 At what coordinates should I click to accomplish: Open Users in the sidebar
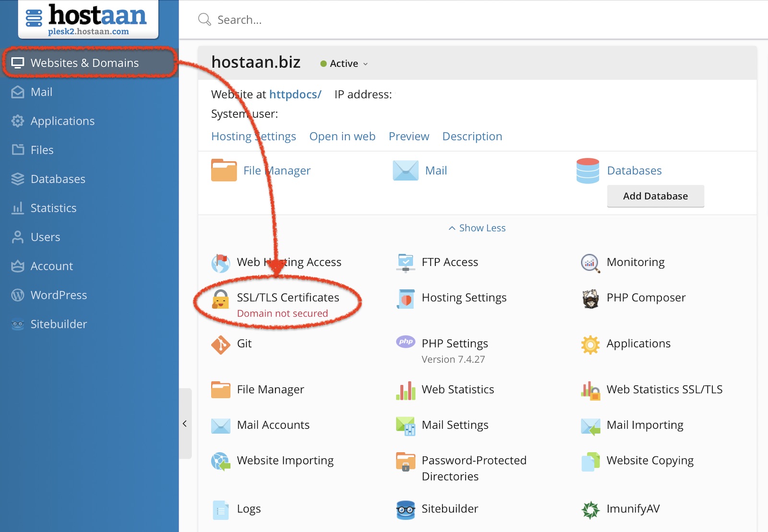(89, 237)
